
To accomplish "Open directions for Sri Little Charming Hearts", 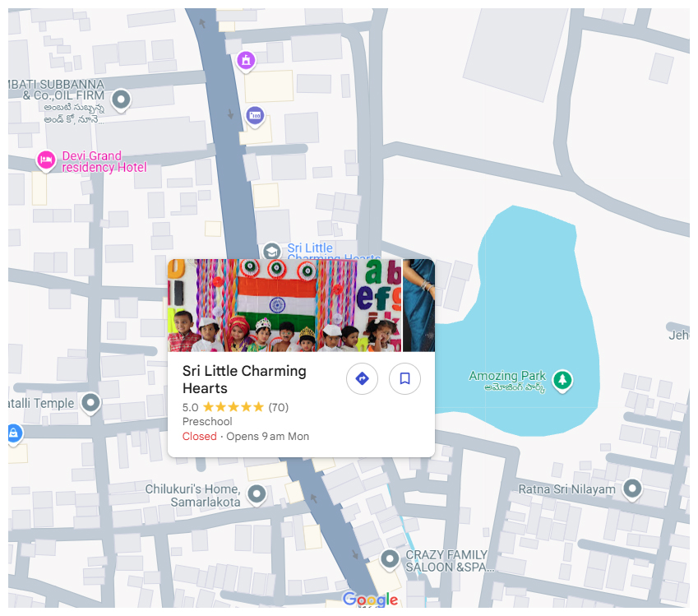I will click(x=362, y=378).
